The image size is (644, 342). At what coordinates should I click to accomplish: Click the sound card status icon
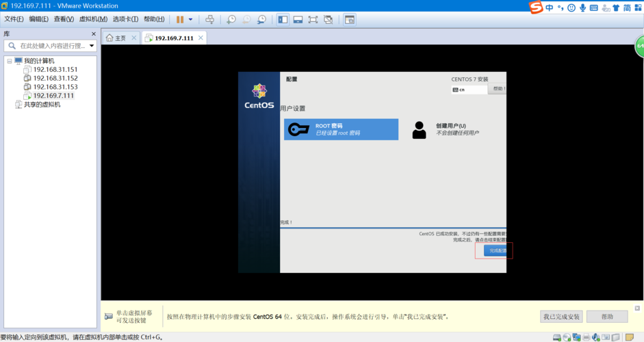point(596,337)
